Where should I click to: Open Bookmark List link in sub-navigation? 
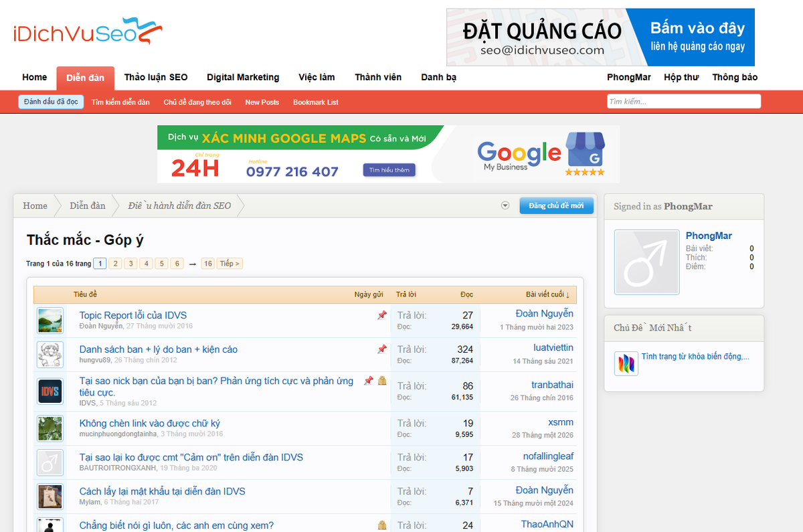pos(315,102)
